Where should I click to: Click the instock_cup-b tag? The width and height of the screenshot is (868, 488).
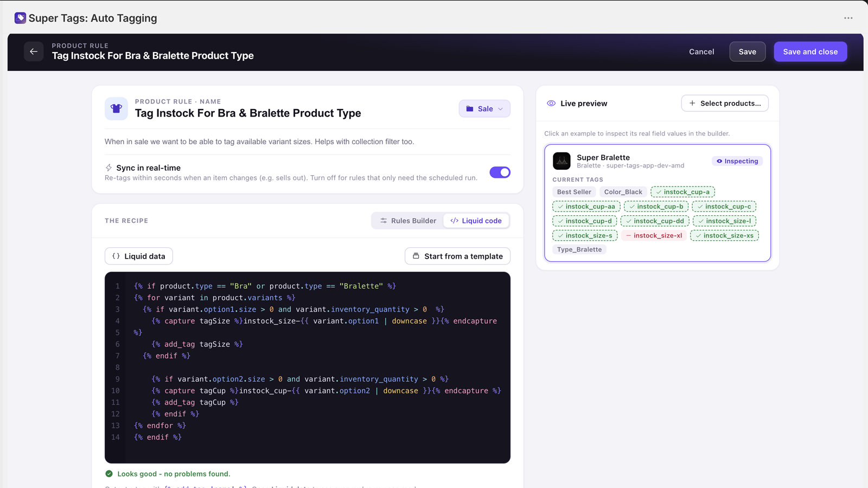point(656,207)
